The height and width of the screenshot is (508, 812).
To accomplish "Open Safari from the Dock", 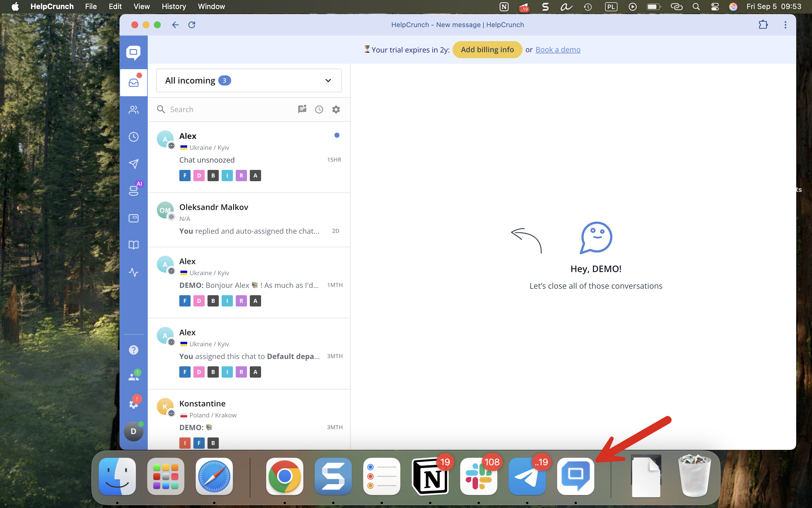I will [214, 476].
